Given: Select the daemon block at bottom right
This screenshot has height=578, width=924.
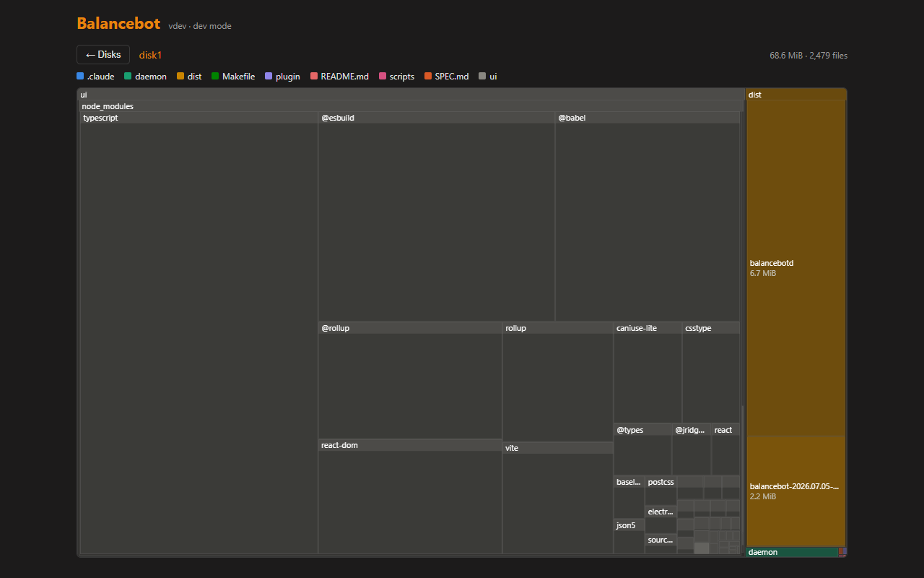Looking at the screenshot, I should pos(791,552).
